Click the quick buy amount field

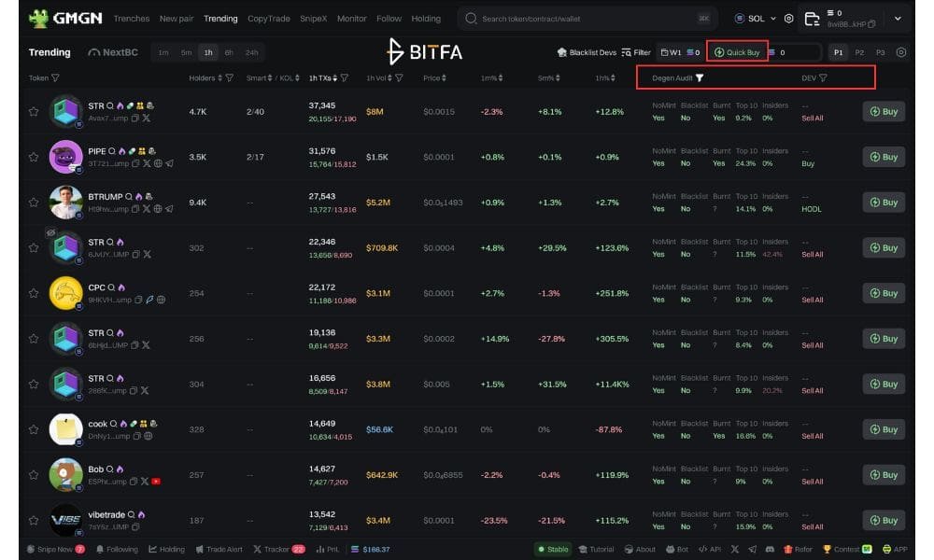pos(795,52)
